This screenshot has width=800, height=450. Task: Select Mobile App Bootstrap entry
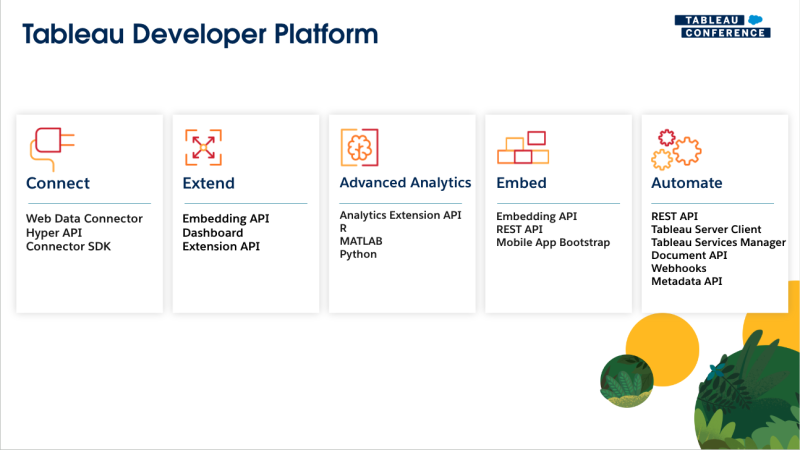click(553, 242)
